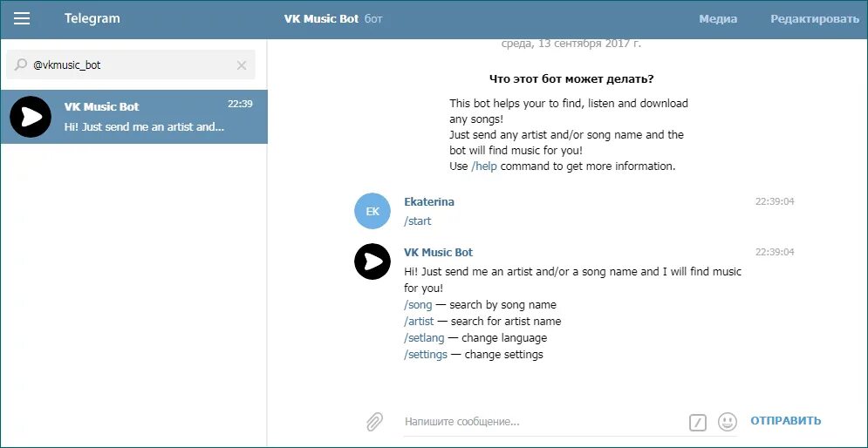This screenshot has height=448, width=868.
Task: Click the 22:39 time in chat list
Action: (x=240, y=104)
